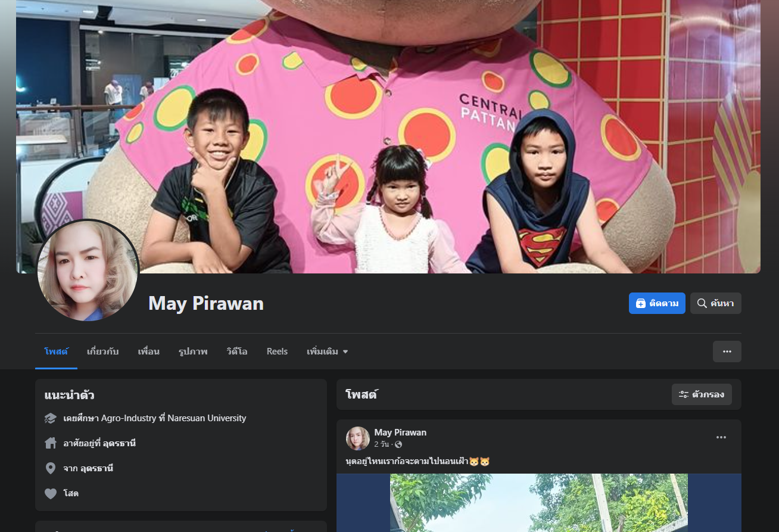Go to the เพื่อน friends tab

[x=148, y=351]
